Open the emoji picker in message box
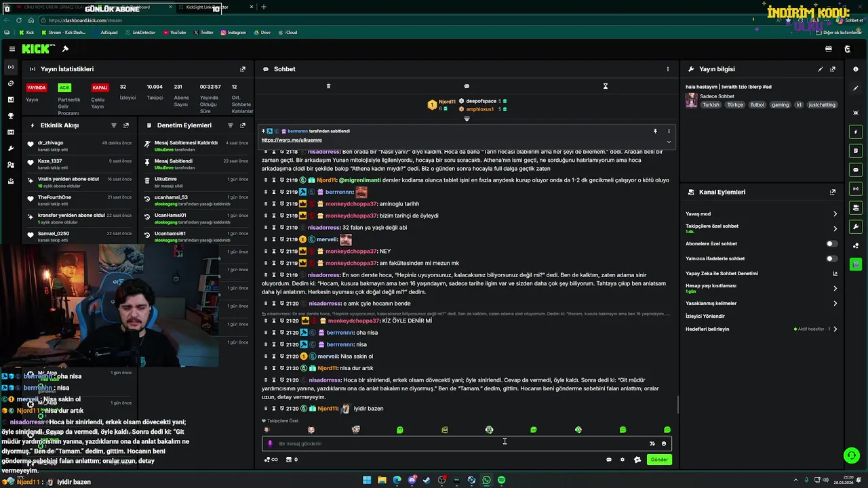Viewport: 868px width, 488px height. click(x=664, y=444)
